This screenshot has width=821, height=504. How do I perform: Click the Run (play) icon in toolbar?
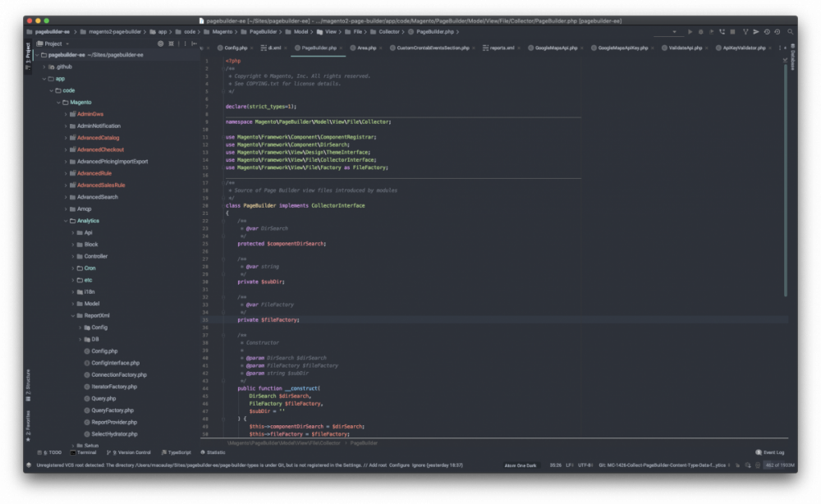pos(690,32)
